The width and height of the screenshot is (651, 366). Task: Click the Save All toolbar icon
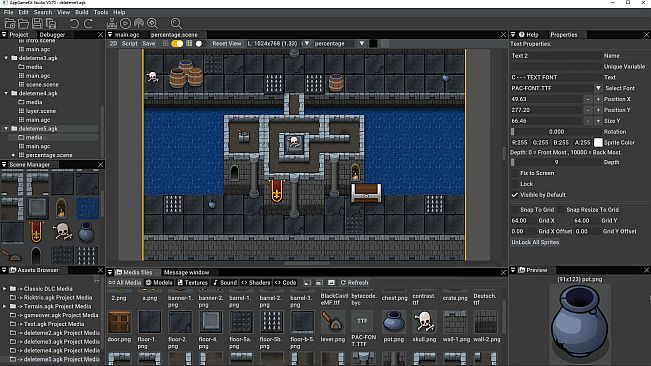click(51, 23)
